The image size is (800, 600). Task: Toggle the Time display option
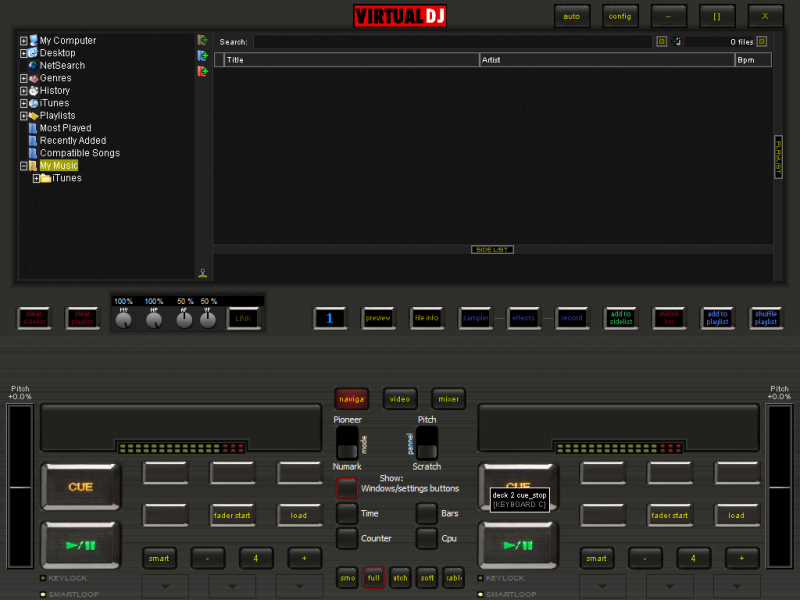click(x=347, y=513)
